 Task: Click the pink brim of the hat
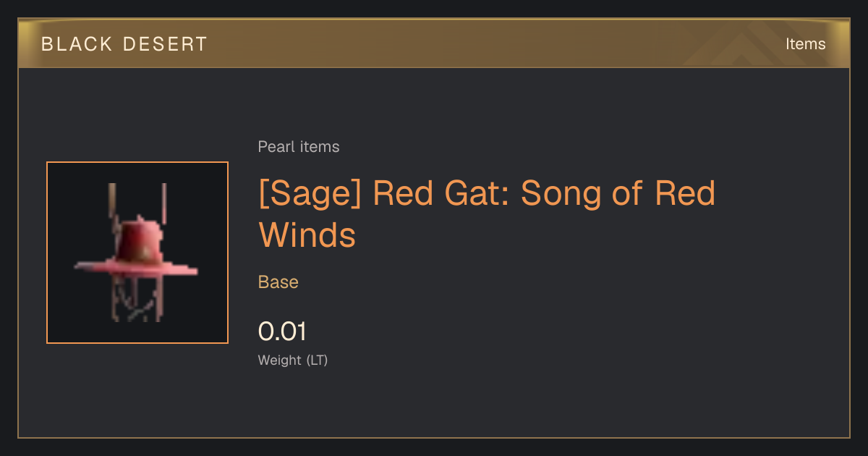tap(137, 267)
